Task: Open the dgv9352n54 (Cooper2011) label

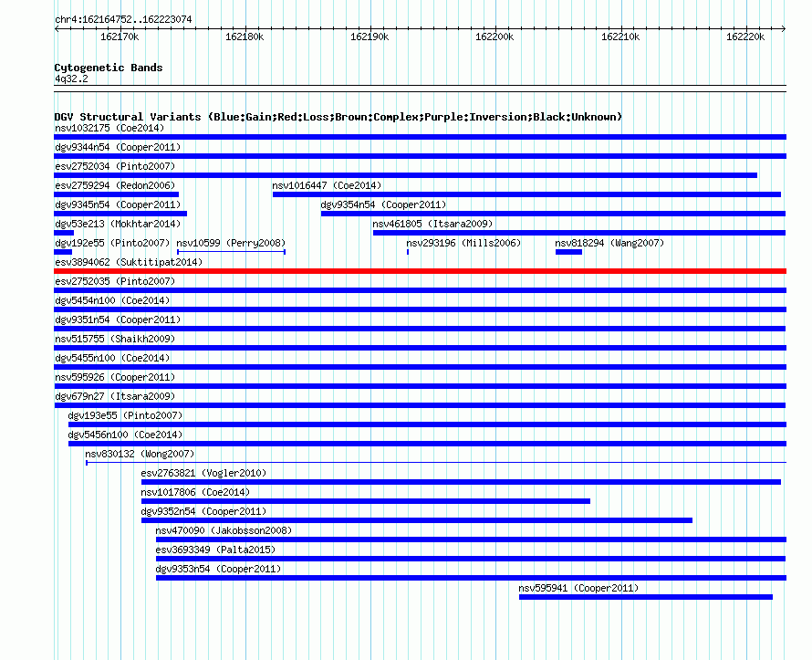Action: pos(203,511)
